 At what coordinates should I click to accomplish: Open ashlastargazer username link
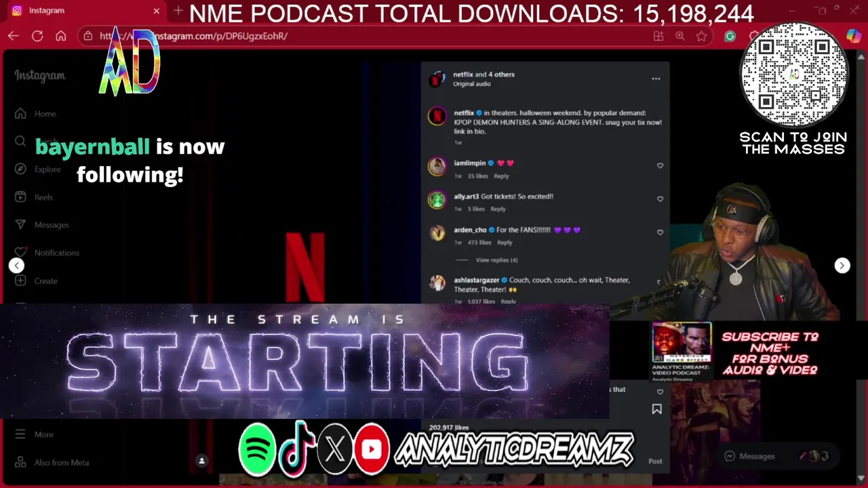point(476,280)
